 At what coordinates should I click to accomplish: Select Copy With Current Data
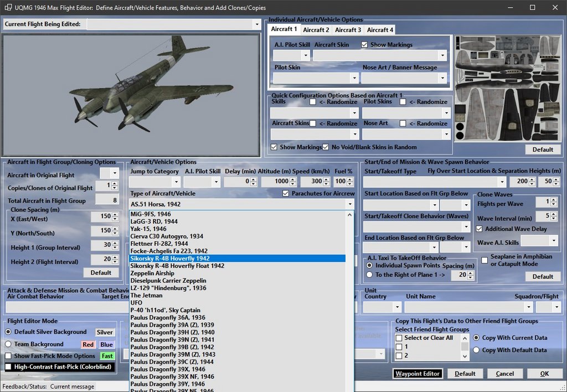click(476, 338)
